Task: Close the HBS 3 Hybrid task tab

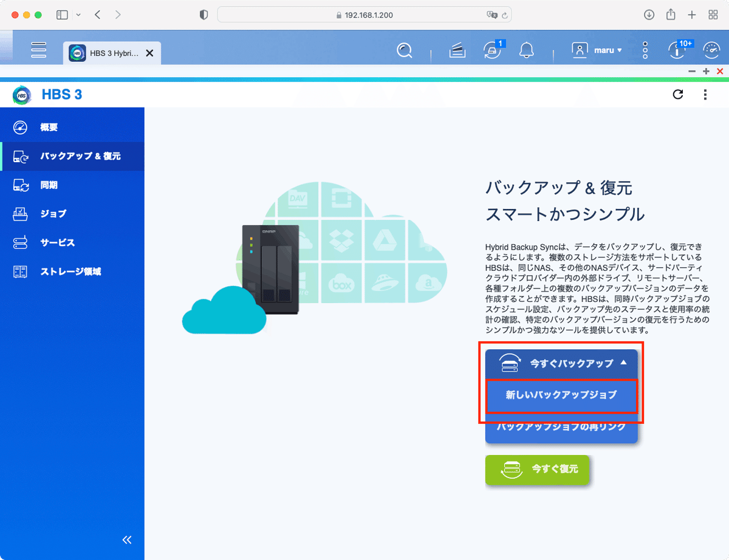Action: point(149,53)
